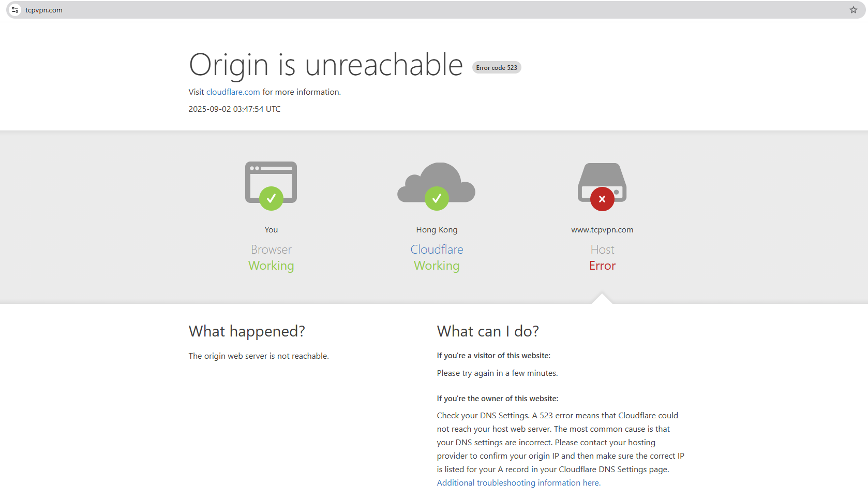Click the What can I do? heading
This screenshot has height=498, width=868.
point(488,331)
